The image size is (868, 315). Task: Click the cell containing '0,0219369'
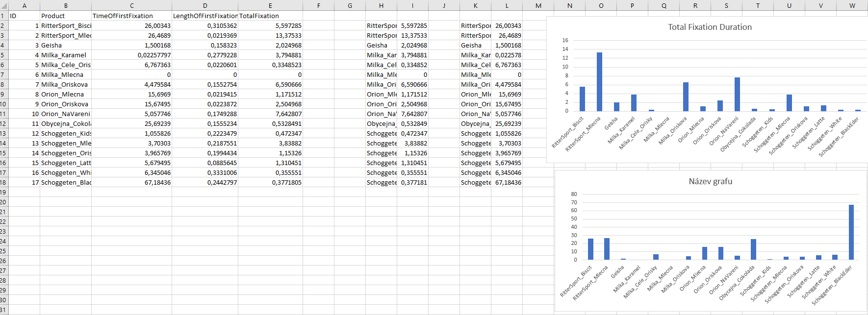tap(205, 35)
